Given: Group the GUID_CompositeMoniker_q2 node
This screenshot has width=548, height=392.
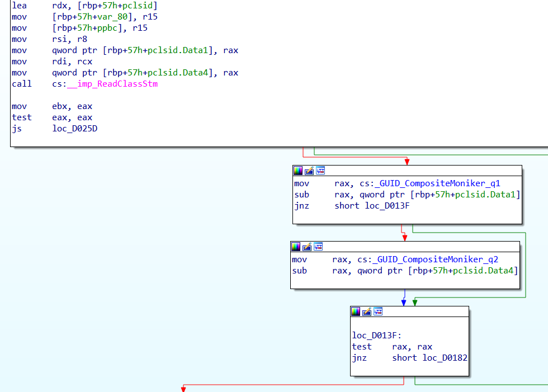Looking at the screenshot, I should [318, 246].
